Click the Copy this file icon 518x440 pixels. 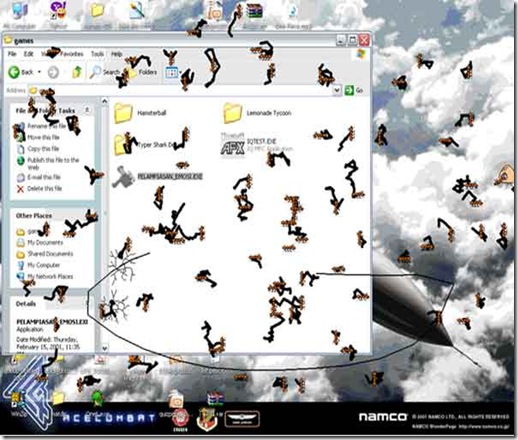(21, 149)
